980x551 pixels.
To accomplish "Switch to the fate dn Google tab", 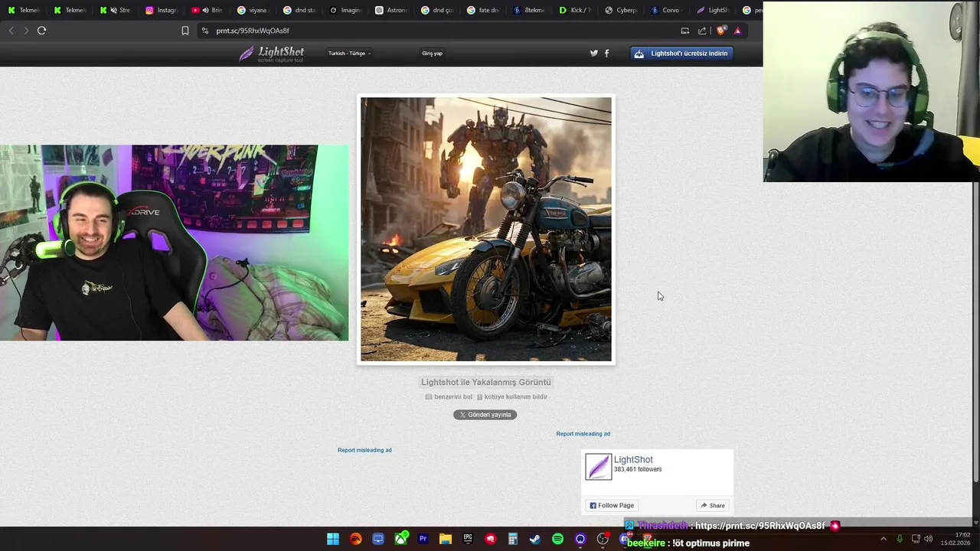I will click(482, 10).
